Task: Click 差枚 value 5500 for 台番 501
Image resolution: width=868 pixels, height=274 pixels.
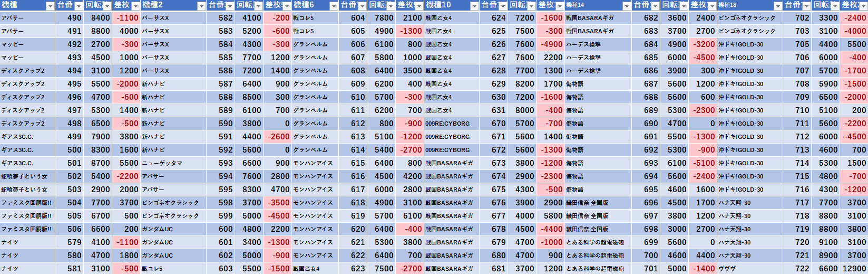Action: point(126,163)
